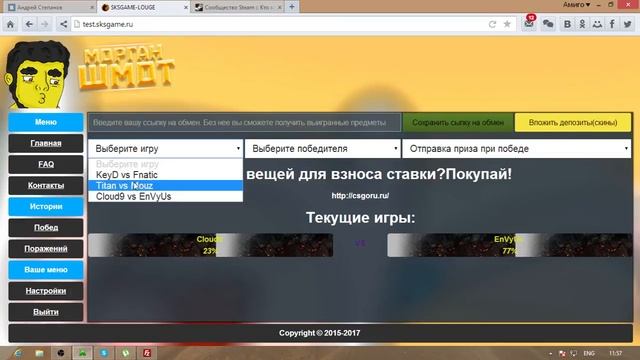Open Internet Explorer from the taskbar
Screen dimensions: 640x360
pos(18,353)
